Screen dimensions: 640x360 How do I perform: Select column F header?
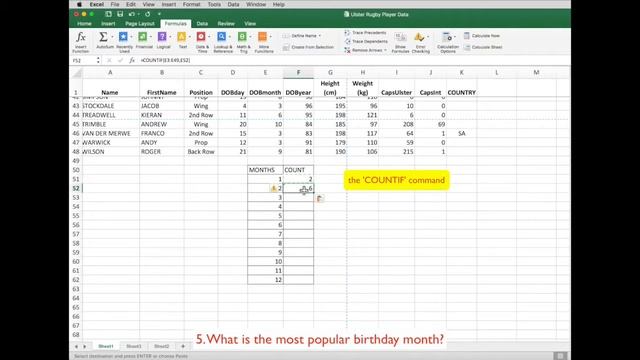tap(298, 73)
